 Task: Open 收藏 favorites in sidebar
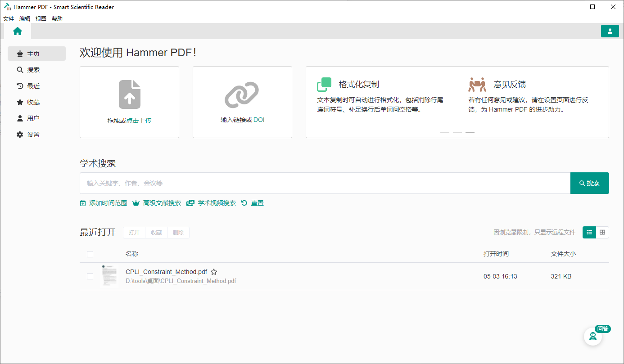click(x=36, y=102)
